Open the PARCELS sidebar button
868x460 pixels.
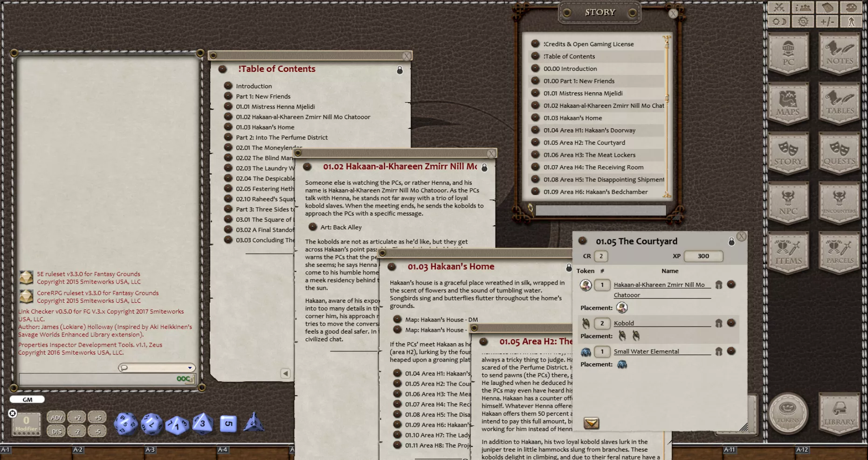(840, 252)
